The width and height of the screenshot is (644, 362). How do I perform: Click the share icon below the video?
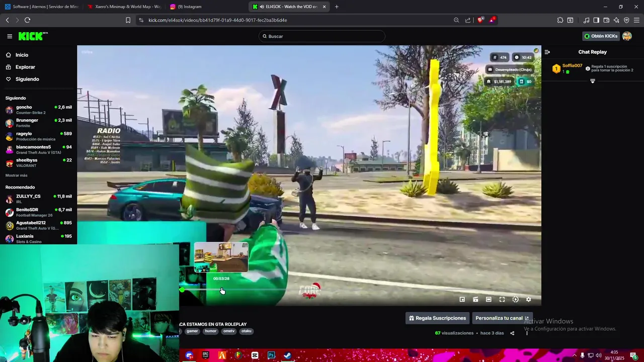point(512,333)
